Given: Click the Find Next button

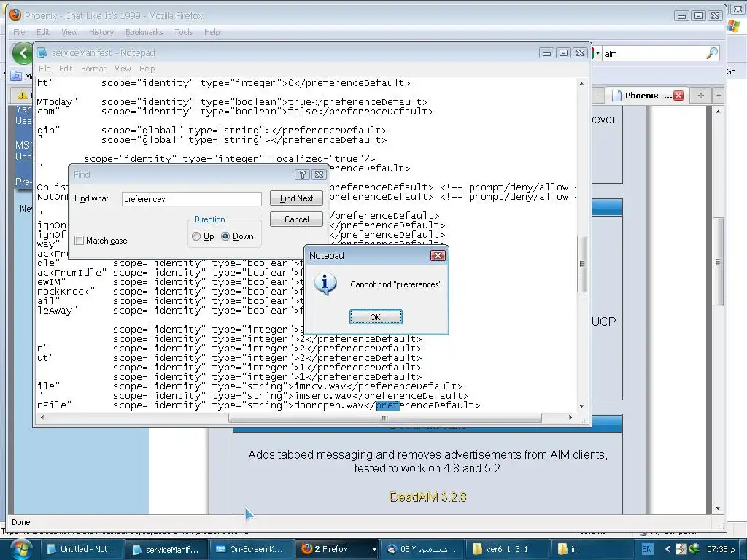Looking at the screenshot, I should (296, 198).
